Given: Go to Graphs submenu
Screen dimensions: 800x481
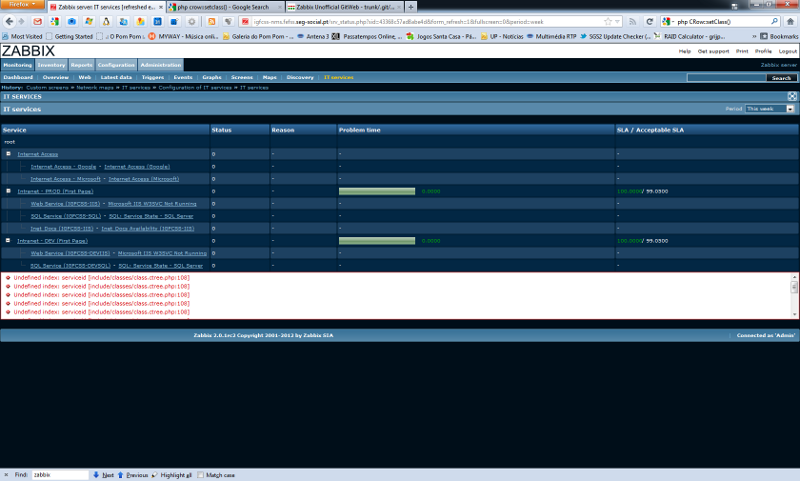Looking at the screenshot, I should pos(212,78).
